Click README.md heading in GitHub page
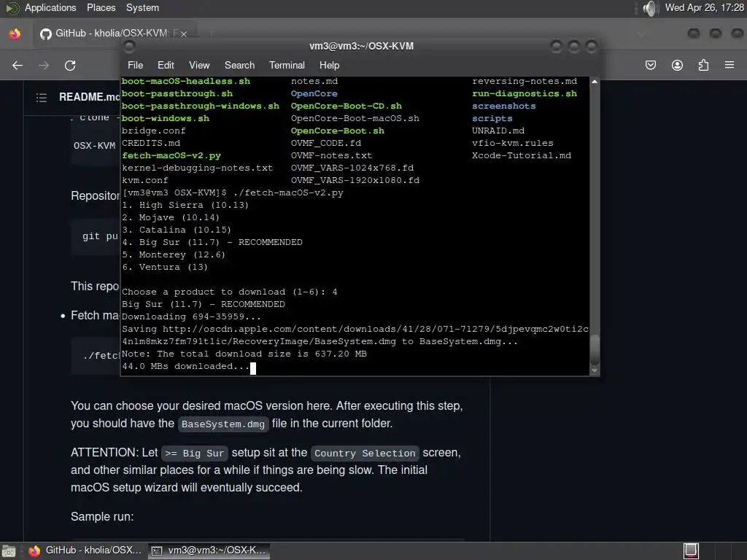Screen dimensions: 747x560 point(90,97)
